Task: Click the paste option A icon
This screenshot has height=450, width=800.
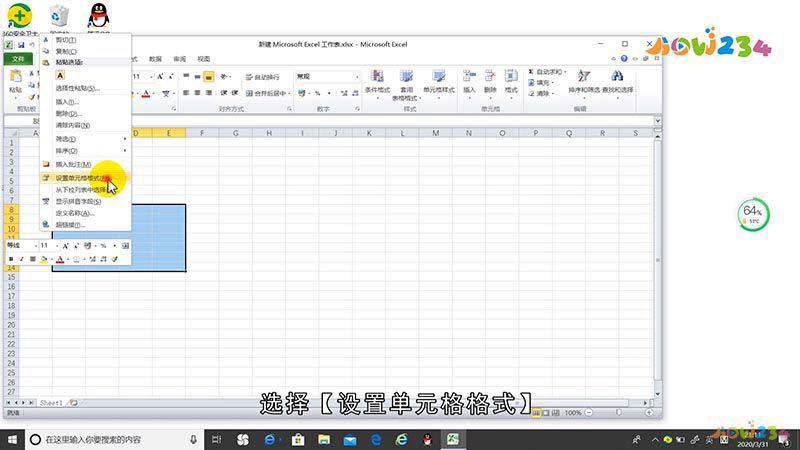Action: coord(60,76)
